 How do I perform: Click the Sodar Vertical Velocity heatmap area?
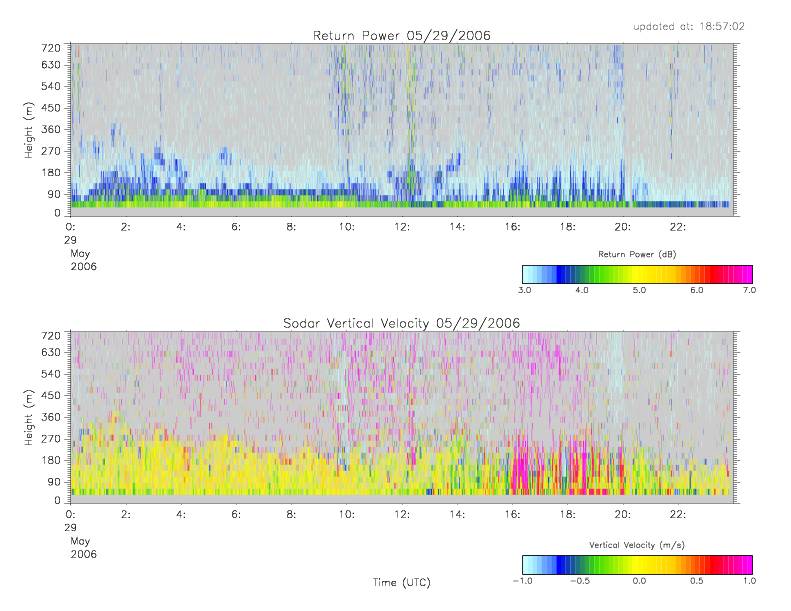point(402,417)
